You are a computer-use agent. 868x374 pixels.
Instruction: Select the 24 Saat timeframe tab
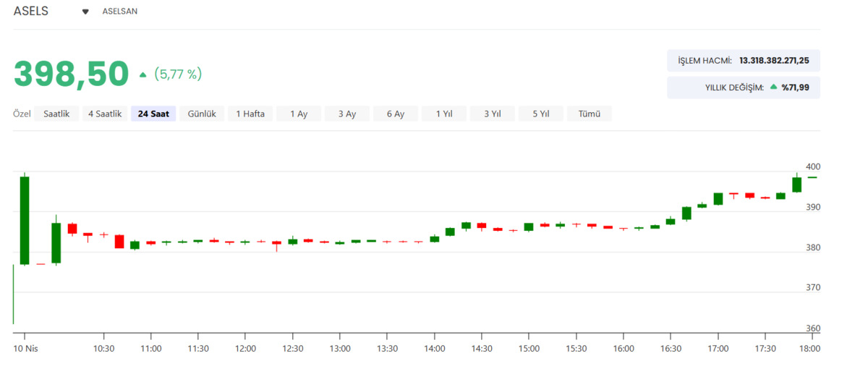click(x=153, y=114)
